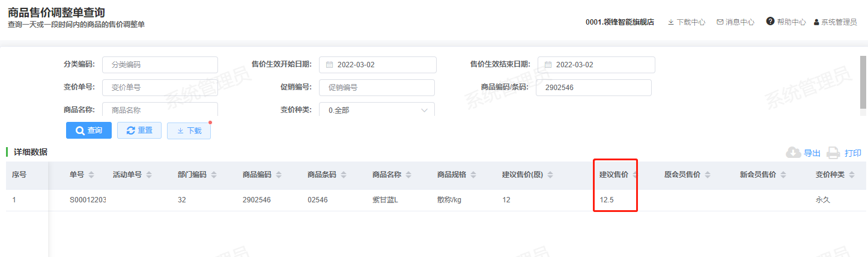Click the calendar icon in 售价生效结束日期

(548, 65)
